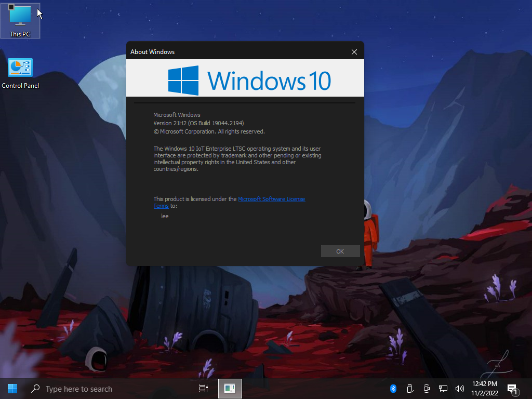The width and height of the screenshot is (532, 399).
Task: Click the magnifier icon in taskbar search
Action: pos(35,389)
